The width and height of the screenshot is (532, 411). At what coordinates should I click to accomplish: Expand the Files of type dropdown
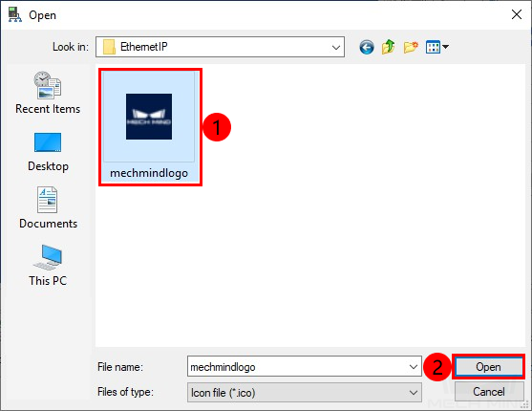point(305,393)
